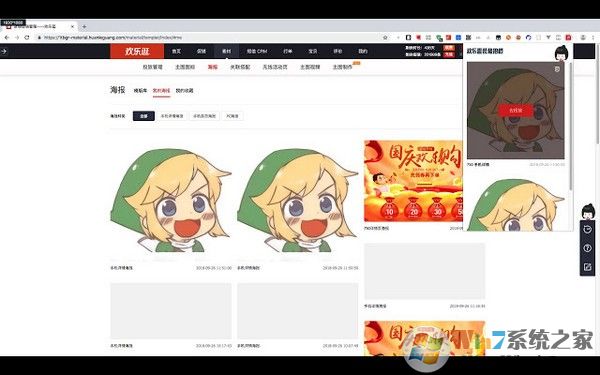Switch to the 我的收藏 tab
Screen dimensions: 600x375
(184, 91)
